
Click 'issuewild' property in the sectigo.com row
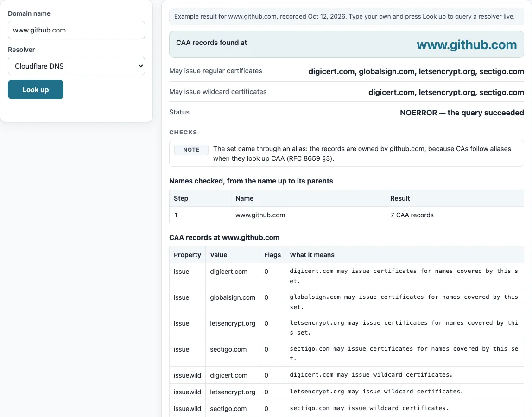187,409
